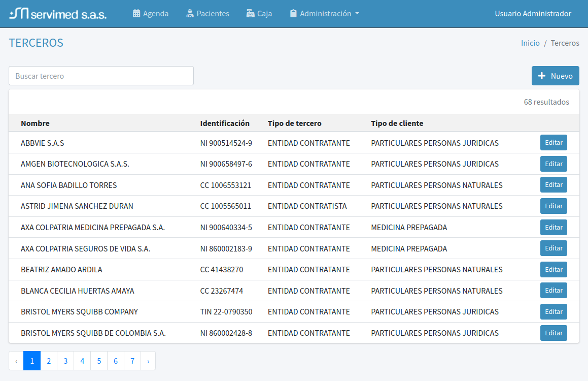
Task: Click the Administración clipboard icon
Action: click(293, 14)
